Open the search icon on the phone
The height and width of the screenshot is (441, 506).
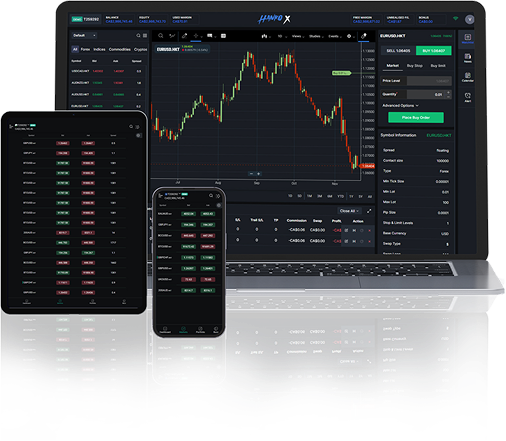[x=211, y=195]
